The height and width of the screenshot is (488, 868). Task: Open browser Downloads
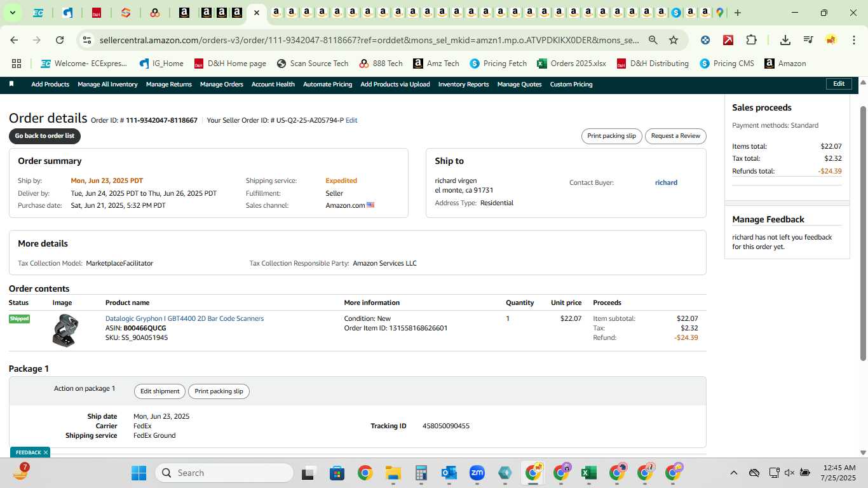785,40
